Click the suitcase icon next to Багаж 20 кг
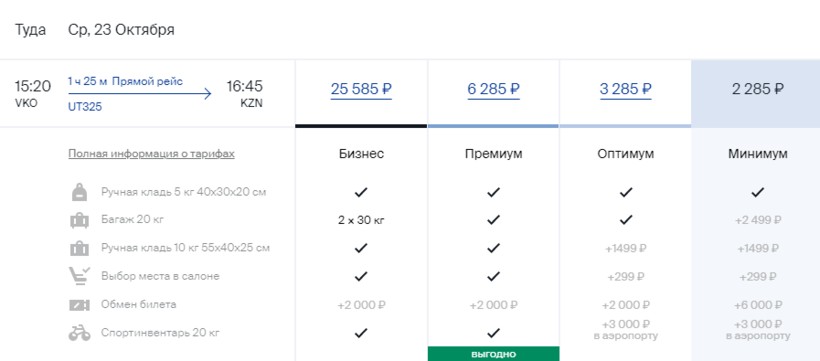This screenshot has width=820, height=361. pos(79,220)
